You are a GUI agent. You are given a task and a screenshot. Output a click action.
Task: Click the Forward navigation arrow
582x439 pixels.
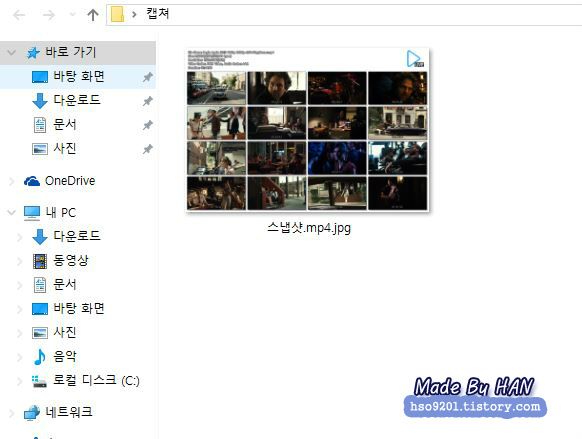(48, 15)
